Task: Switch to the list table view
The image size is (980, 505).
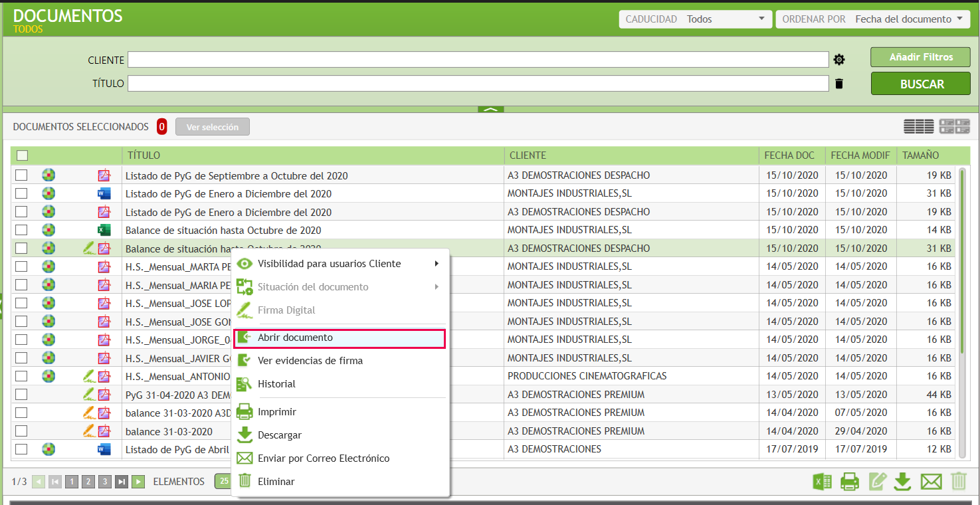Action: click(x=918, y=126)
